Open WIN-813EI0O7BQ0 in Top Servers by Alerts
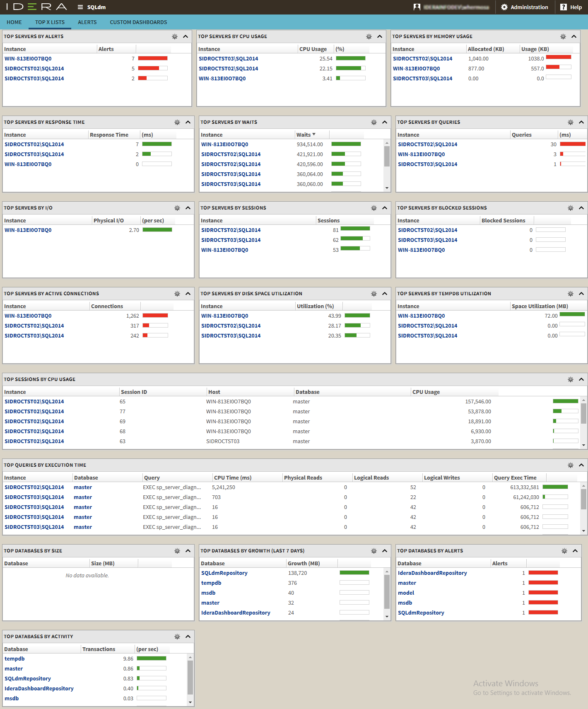Viewport: 588px width, 709px height. coord(28,59)
